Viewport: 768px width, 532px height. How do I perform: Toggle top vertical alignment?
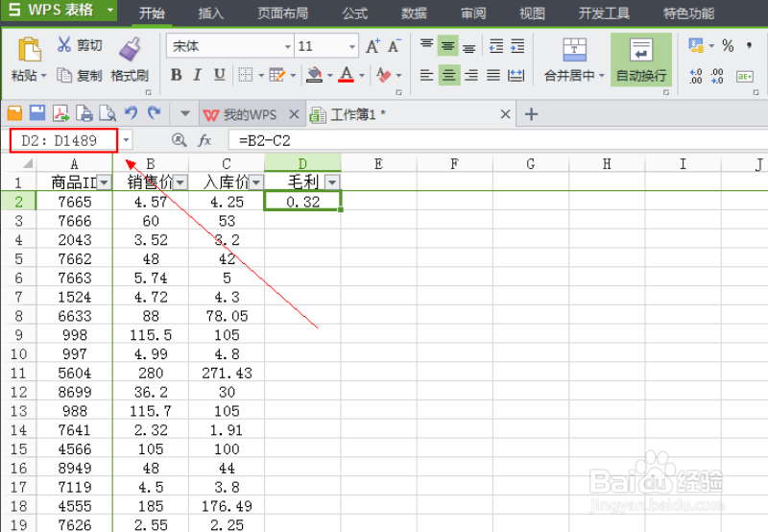tap(426, 45)
